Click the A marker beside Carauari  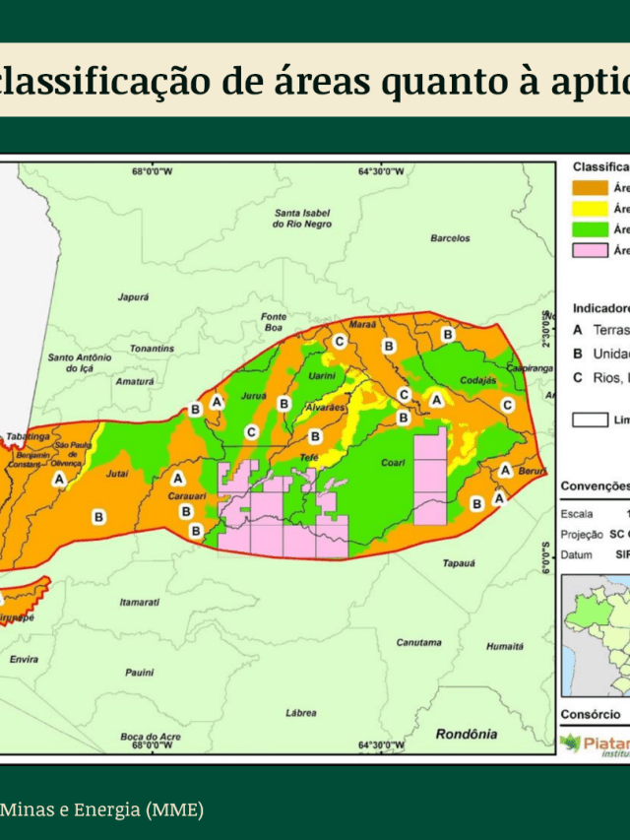click(x=178, y=478)
